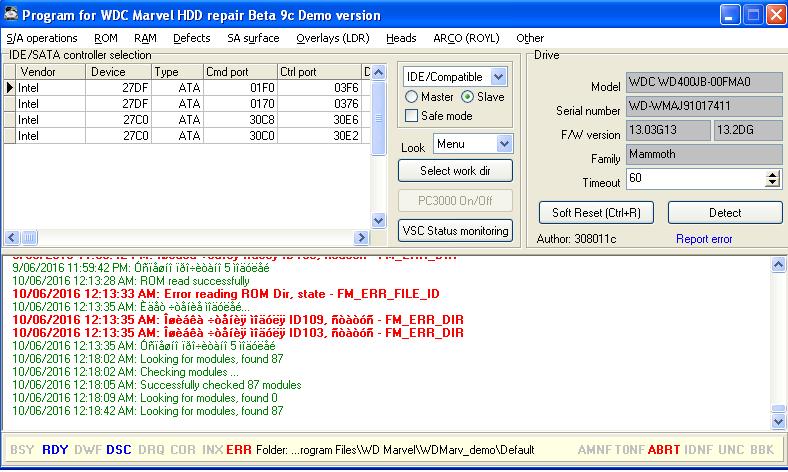Open the RAM menu

pos(145,38)
